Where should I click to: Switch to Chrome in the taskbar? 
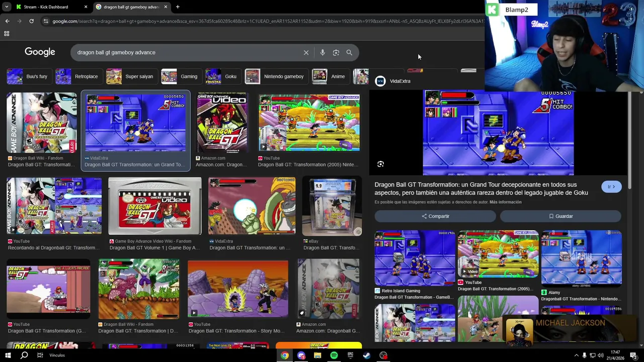coord(285,355)
